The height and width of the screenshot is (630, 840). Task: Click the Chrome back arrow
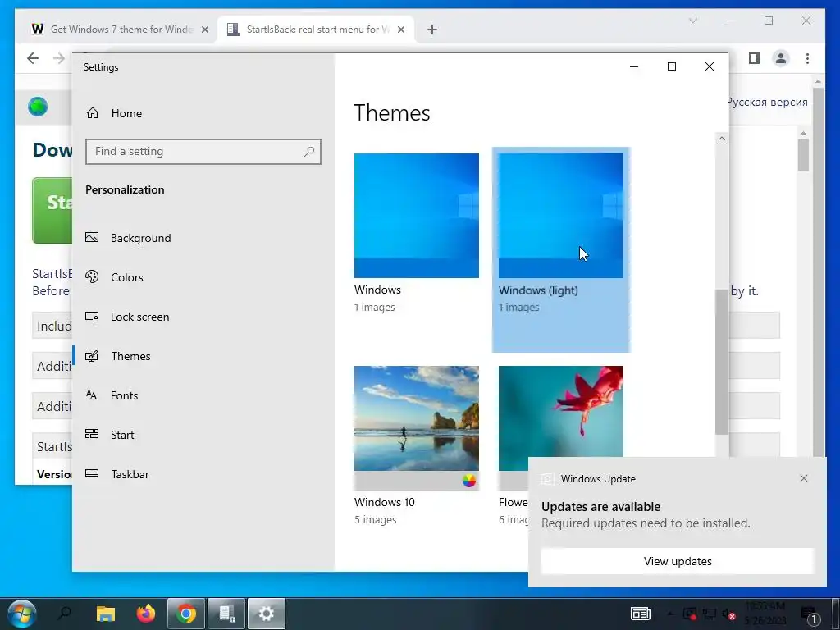(33, 58)
